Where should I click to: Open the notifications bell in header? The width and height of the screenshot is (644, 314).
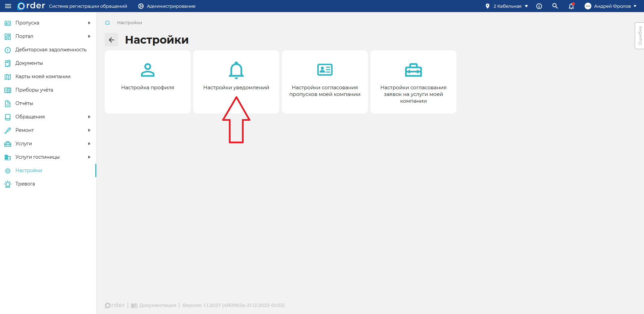[571, 6]
